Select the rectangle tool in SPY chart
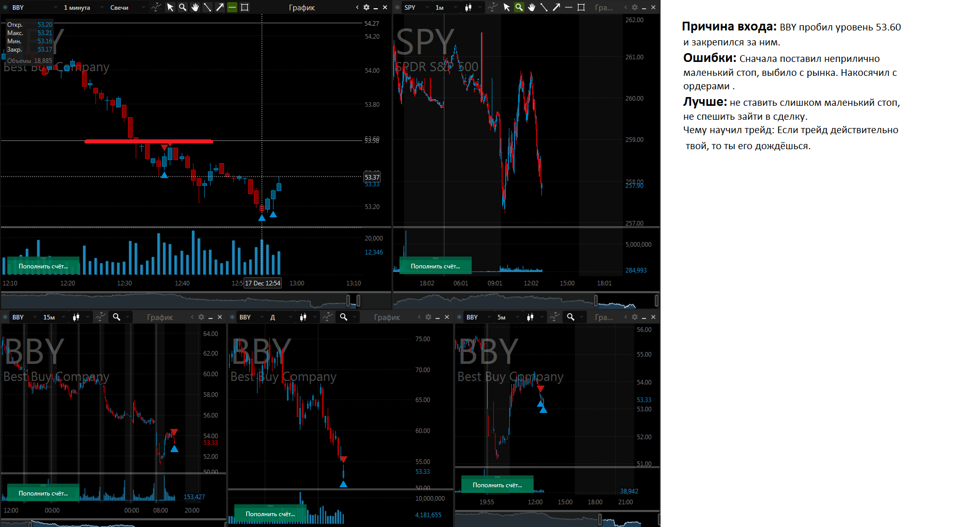 coord(581,7)
